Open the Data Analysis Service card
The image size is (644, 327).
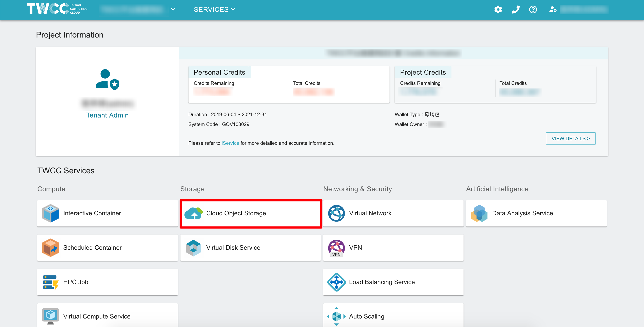pos(536,213)
